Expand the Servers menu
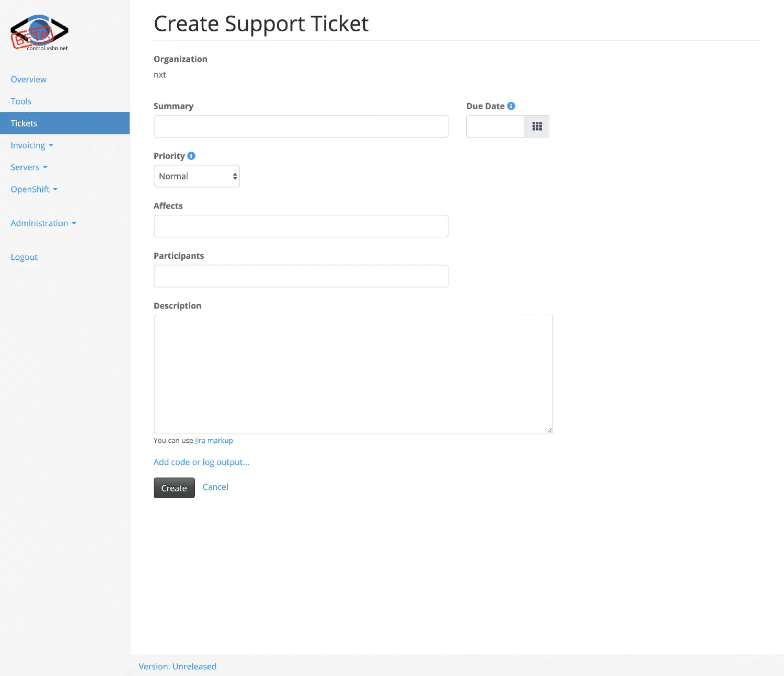Image resolution: width=784 pixels, height=676 pixels. pyautogui.click(x=29, y=167)
